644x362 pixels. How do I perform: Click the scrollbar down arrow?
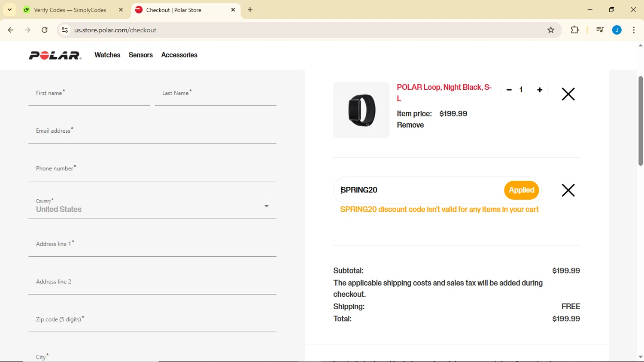point(640,357)
